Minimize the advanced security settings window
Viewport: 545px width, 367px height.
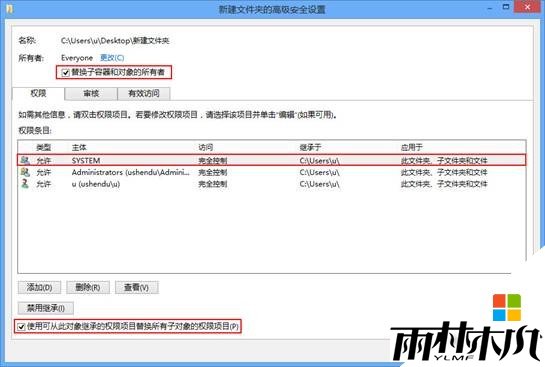coord(489,8)
